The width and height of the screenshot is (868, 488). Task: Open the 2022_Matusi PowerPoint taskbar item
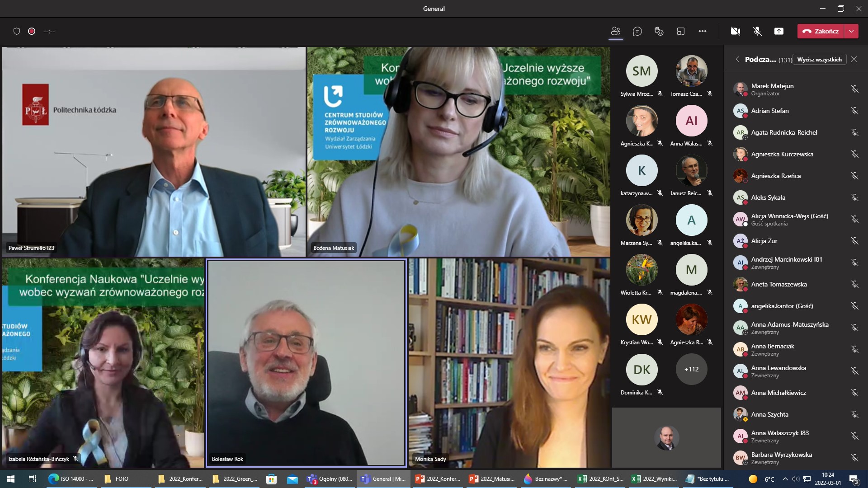coord(492,479)
